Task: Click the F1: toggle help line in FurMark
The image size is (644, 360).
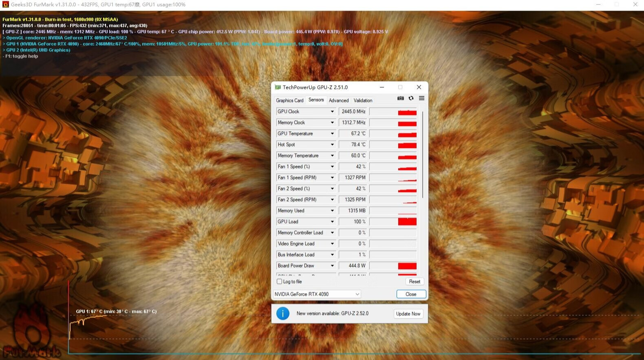Action: click(20, 56)
